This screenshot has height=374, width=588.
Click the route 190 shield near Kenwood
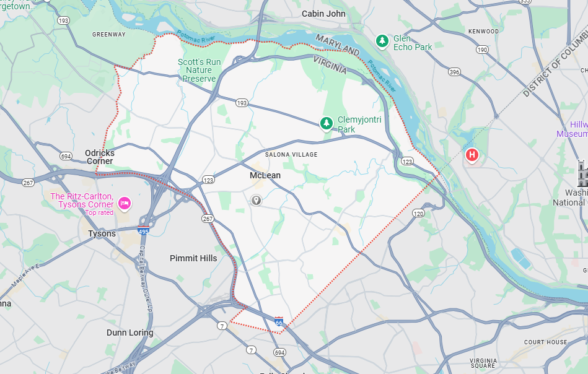[x=482, y=50]
